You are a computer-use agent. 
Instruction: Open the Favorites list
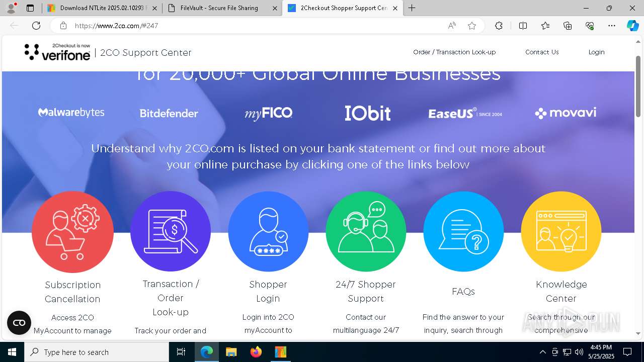point(545,26)
